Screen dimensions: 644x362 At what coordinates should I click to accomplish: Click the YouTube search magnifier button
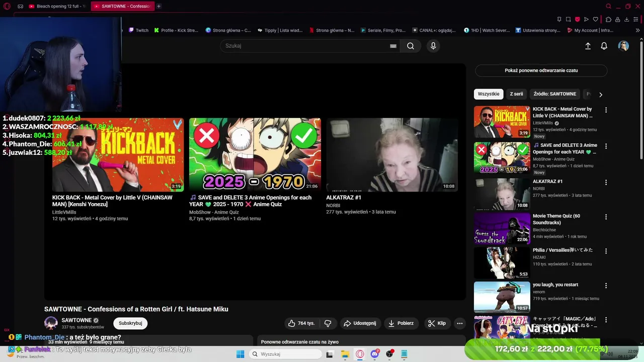tap(411, 46)
